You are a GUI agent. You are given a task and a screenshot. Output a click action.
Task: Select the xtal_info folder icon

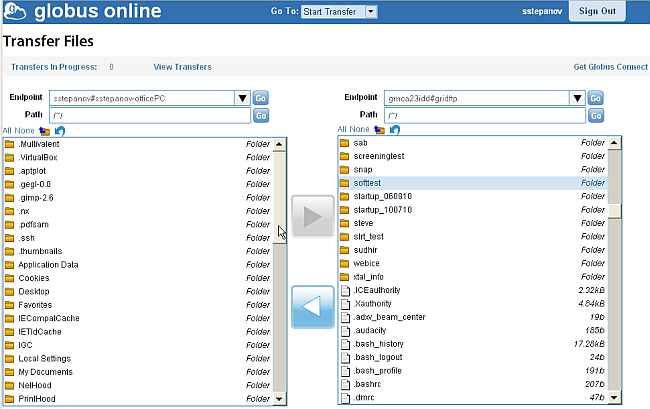tap(344, 277)
